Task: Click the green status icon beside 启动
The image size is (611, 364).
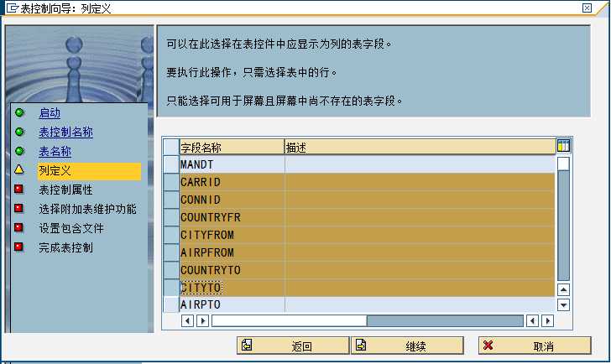Action: [19, 112]
